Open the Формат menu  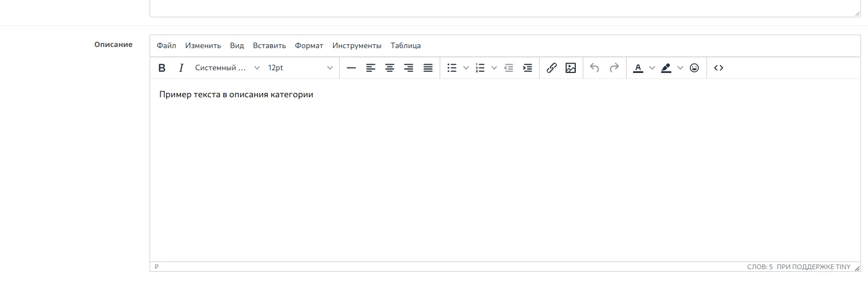click(x=309, y=46)
